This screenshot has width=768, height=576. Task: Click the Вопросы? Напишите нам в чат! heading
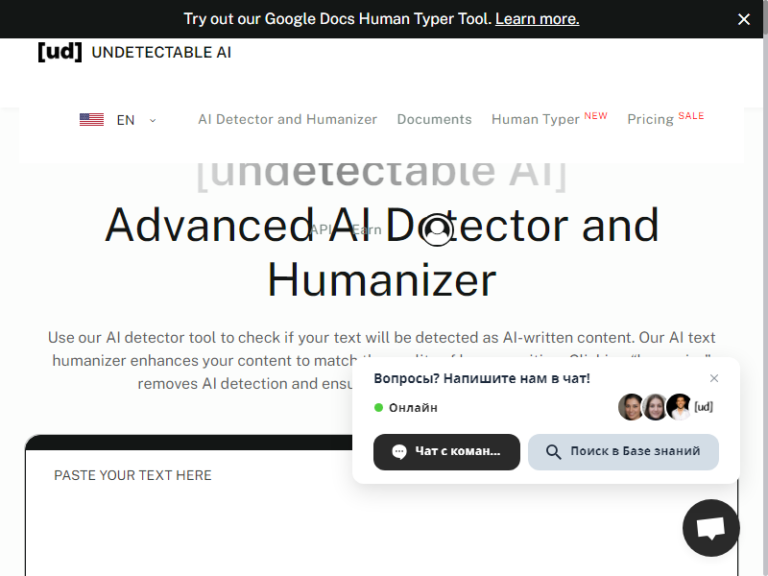pos(481,378)
